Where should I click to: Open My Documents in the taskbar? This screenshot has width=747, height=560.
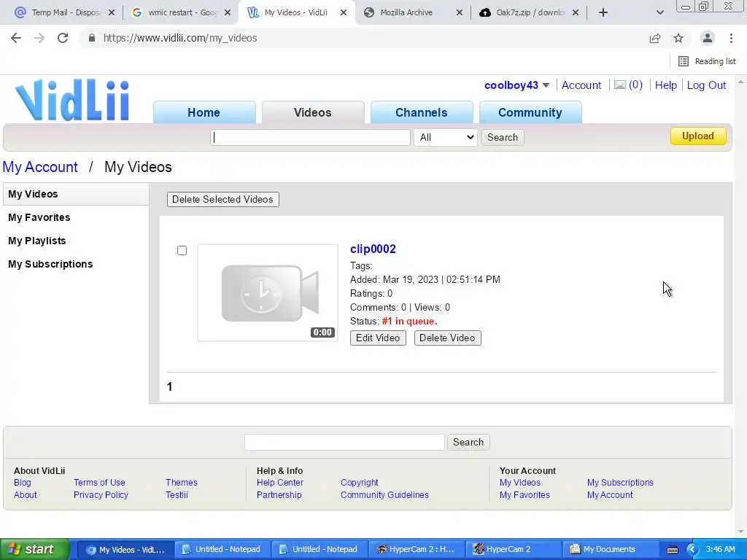coord(610,550)
